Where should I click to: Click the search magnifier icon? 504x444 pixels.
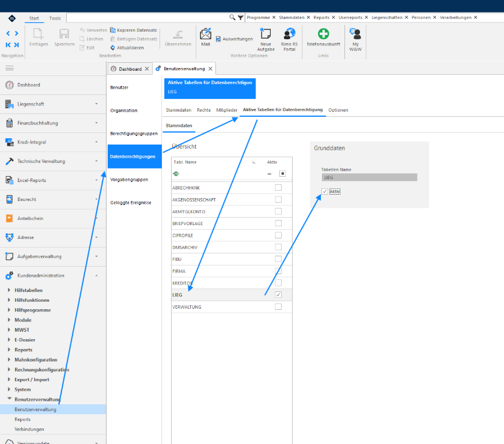(232, 17)
